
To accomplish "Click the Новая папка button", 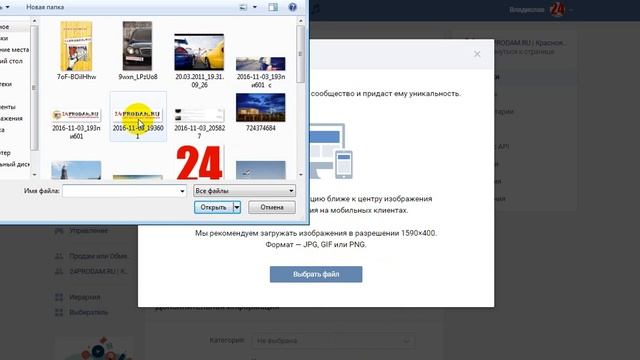I will pyautogui.click(x=45, y=7).
